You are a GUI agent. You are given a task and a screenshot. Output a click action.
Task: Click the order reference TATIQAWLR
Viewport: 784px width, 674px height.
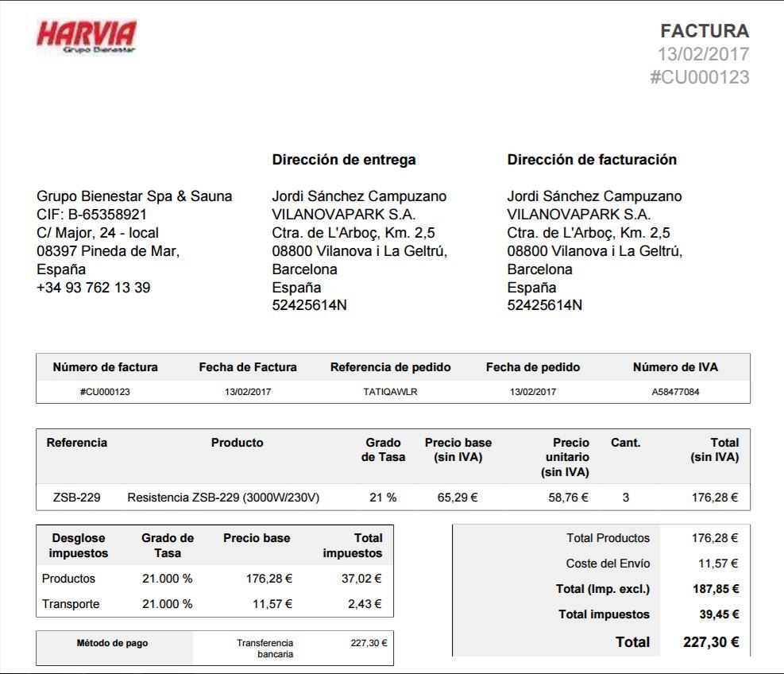[390, 392]
